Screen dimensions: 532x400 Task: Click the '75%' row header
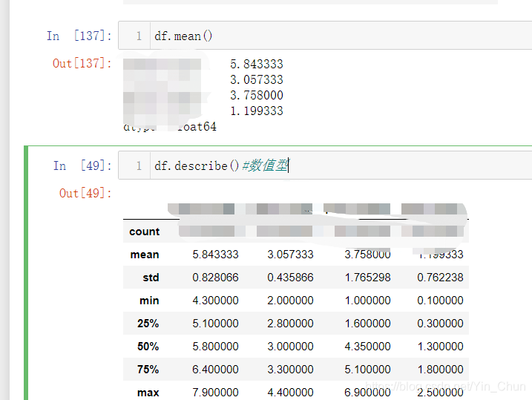click(x=148, y=370)
